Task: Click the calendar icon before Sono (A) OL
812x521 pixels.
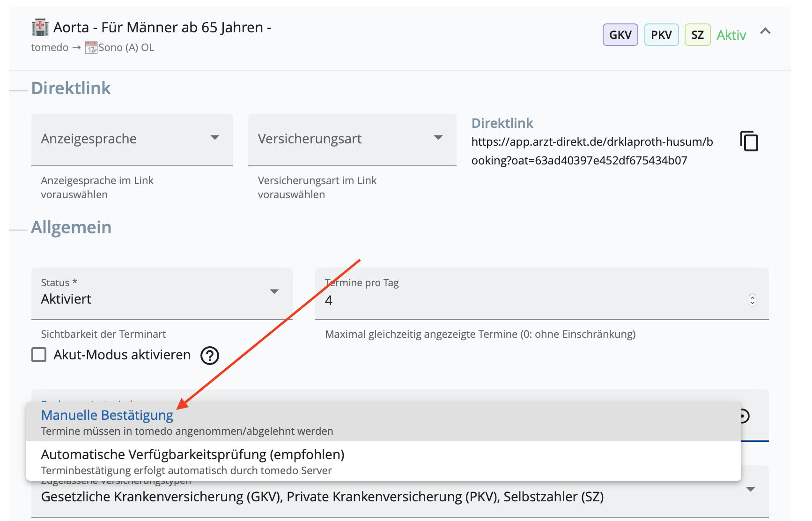Action: 91,48
